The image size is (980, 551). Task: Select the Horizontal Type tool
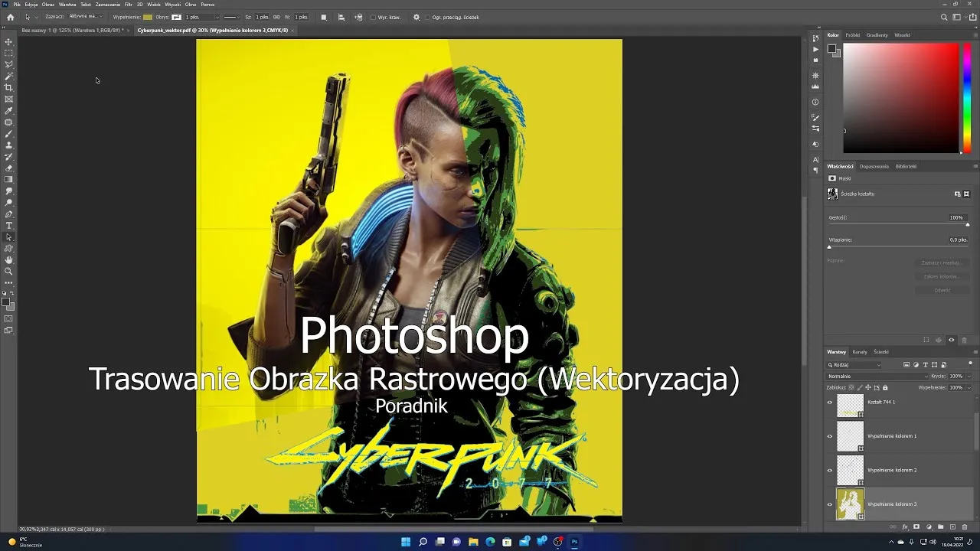click(x=9, y=225)
